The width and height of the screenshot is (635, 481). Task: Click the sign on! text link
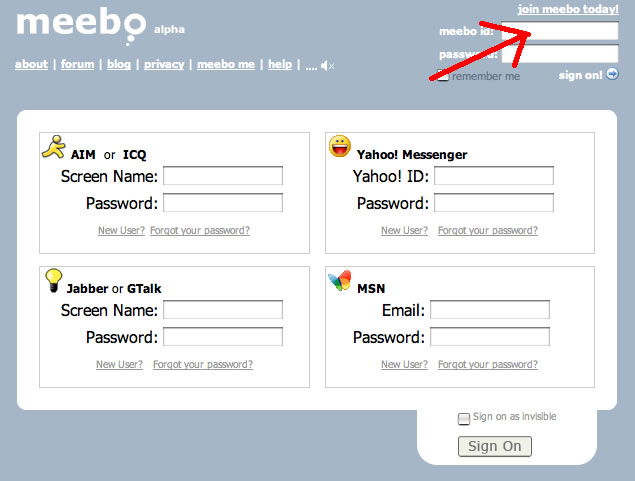point(580,75)
